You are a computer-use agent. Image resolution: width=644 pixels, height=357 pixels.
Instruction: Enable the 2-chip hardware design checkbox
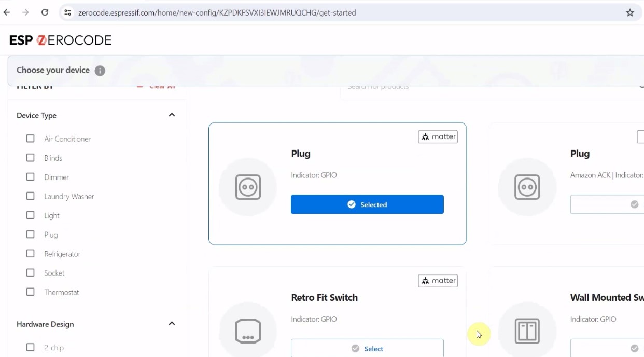[x=30, y=347]
